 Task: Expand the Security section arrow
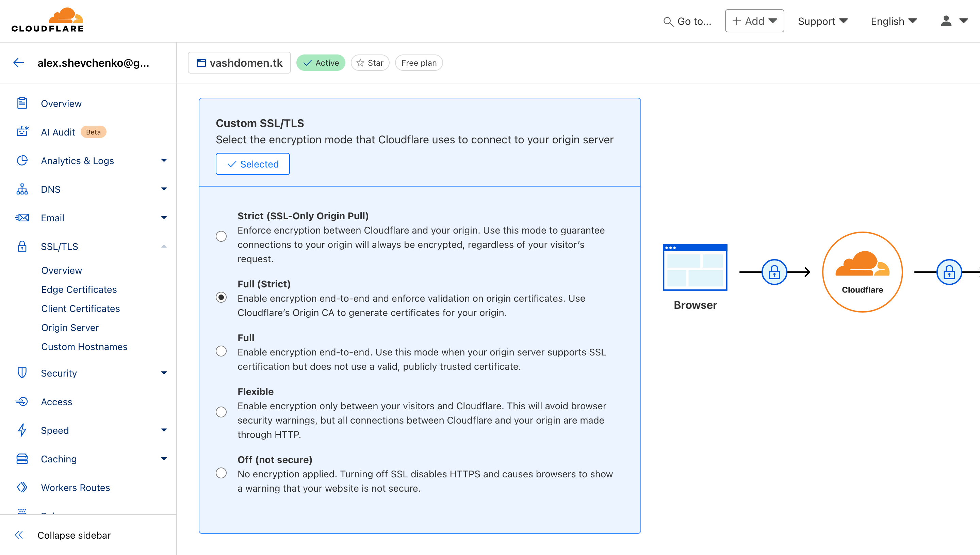pyautogui.click(x=164, y=373)
